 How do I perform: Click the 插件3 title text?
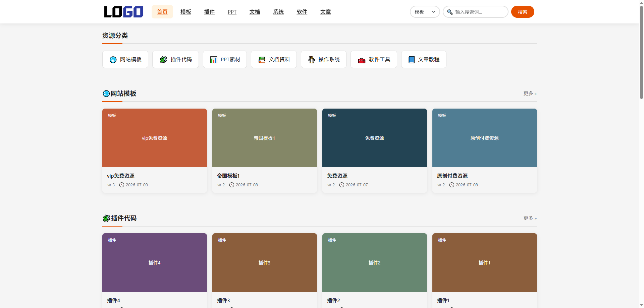(224, 301)
